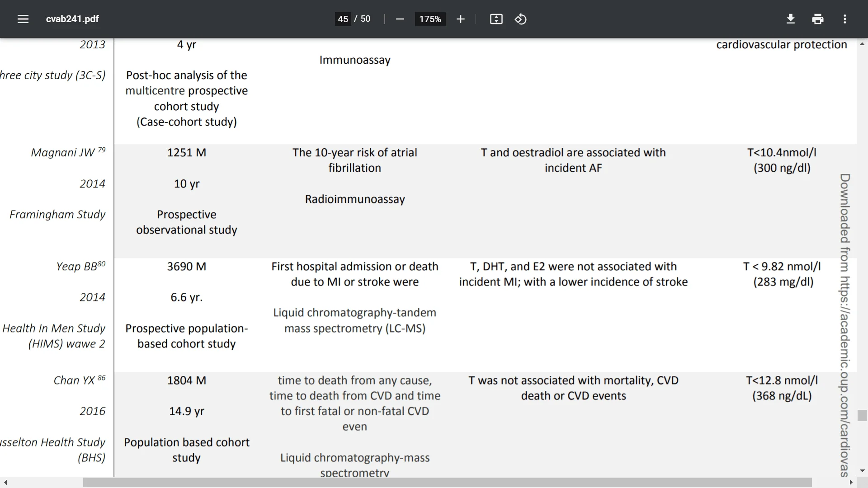Toggle fit to page button
The image size is (868, 488).
click(496, 19)
